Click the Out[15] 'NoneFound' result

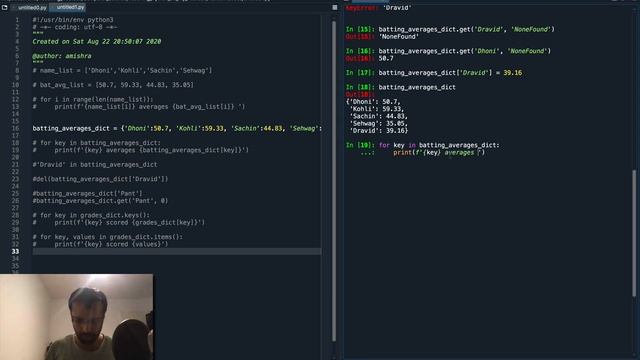point(382,36)
